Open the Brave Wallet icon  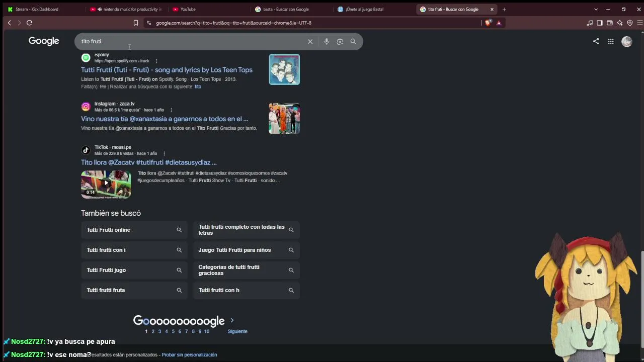pos(610,23)
